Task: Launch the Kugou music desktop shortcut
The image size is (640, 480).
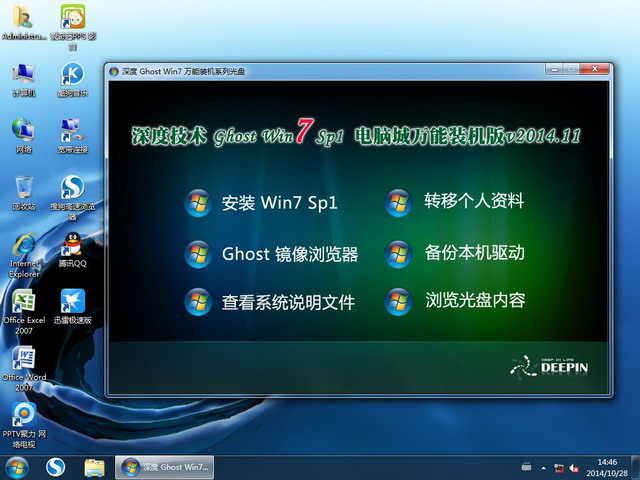Action: (x=73, y=80)
